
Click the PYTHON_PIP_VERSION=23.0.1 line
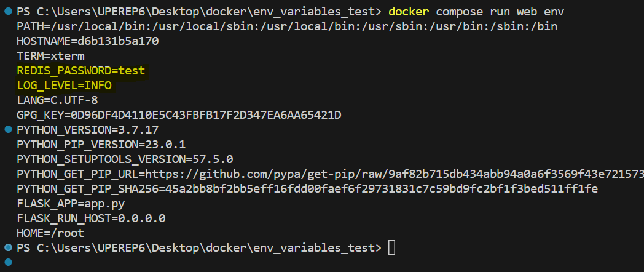point(101,145)
